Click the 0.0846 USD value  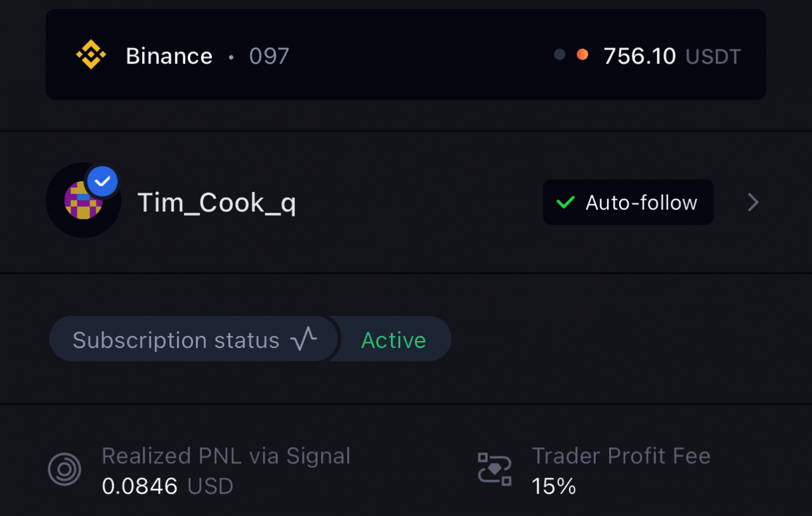point(167,486)
